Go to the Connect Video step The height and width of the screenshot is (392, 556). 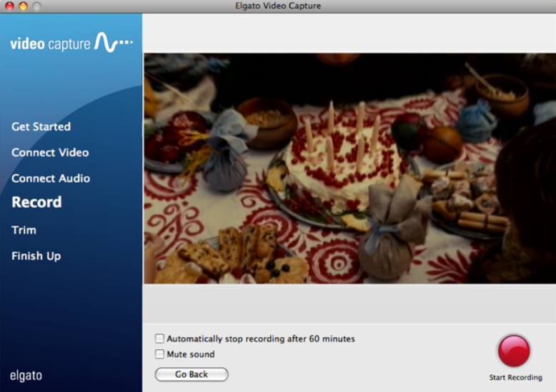[x=50, y=152]
